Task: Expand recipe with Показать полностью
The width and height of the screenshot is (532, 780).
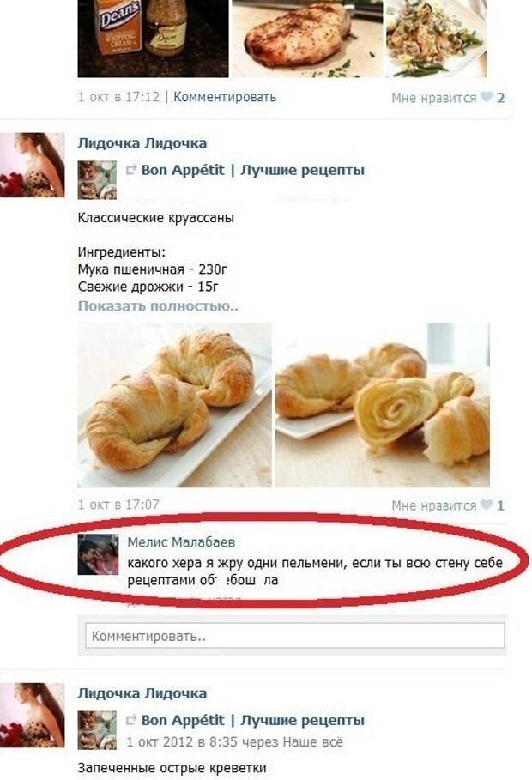Action: pyautogui.click(x=158, y=305)
